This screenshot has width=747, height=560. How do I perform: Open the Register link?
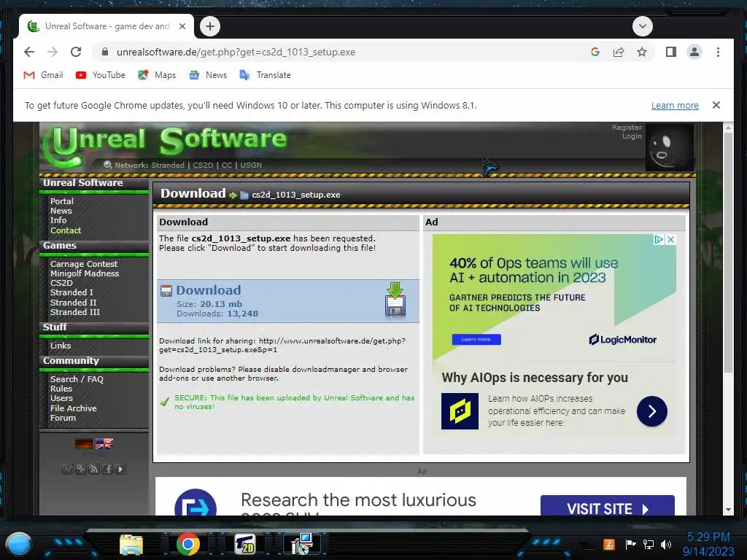pos(627,127)
